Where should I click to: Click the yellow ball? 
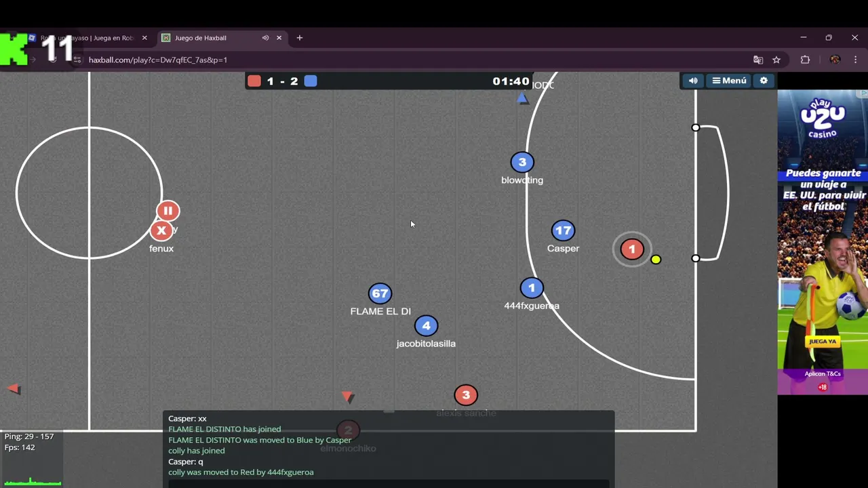click(x=656, y=260)
